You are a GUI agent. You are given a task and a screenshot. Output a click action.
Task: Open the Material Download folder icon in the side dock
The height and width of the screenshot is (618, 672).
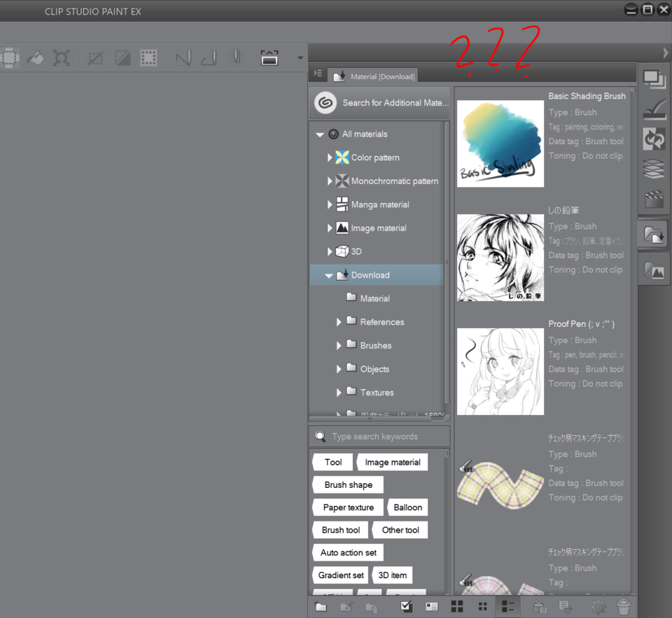[654, 234]
